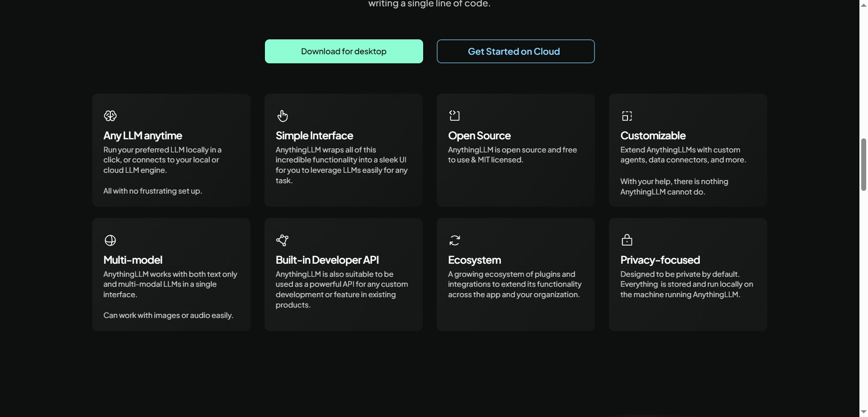Open the Privacy-focused card
This screenshot has width=868, height=417.
688,274
